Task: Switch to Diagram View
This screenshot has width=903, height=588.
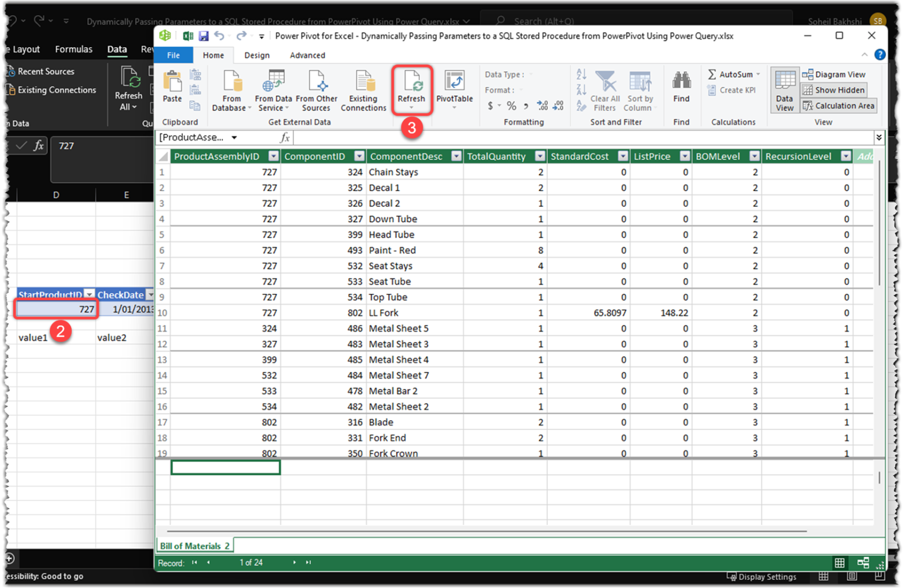Action: pyautogui.click(x=834, y=75)
